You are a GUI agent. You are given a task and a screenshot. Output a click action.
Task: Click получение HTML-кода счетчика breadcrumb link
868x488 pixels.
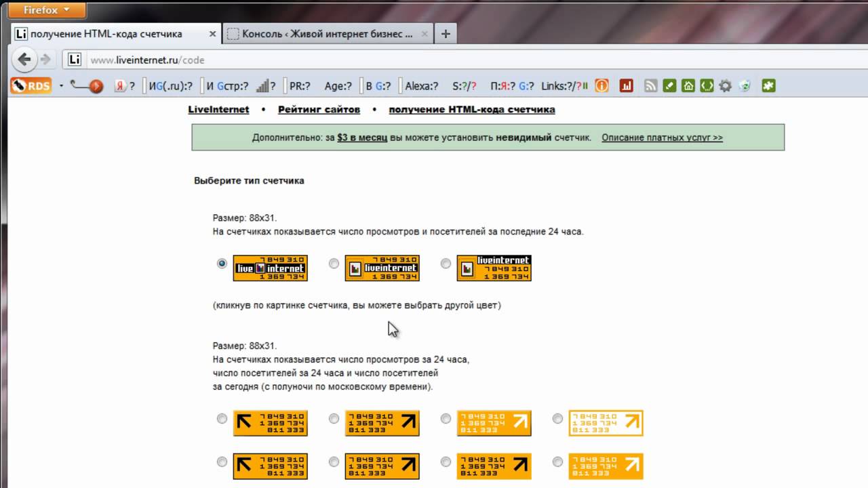click(472, 109)
